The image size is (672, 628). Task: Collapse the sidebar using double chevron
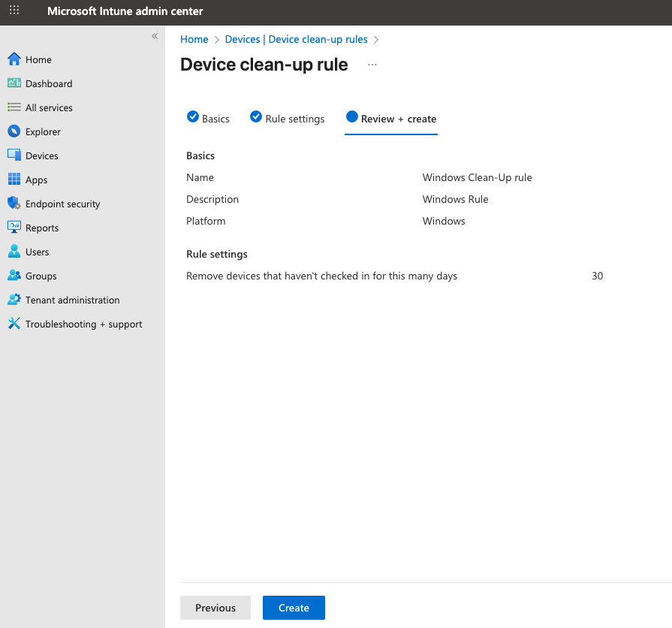(155, 36)
